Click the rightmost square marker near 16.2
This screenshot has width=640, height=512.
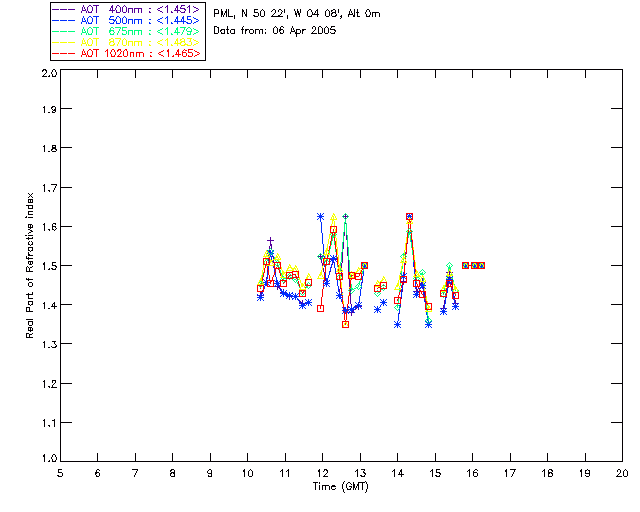482,265
